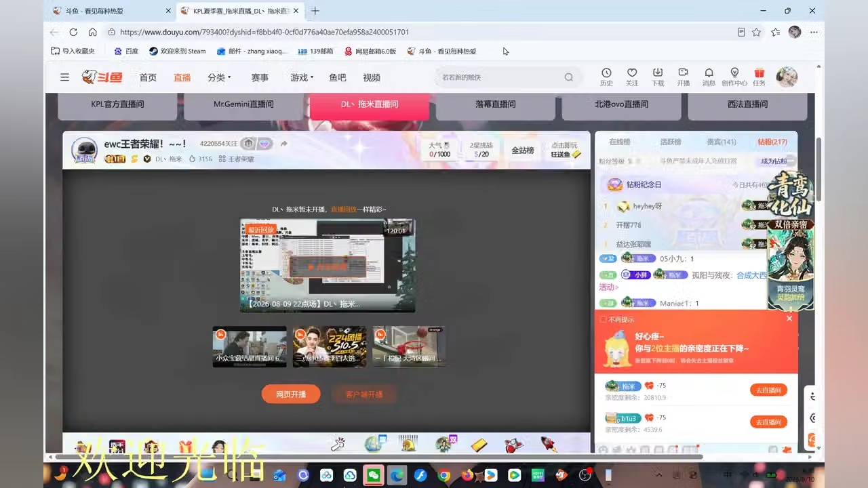
Task: Switch to the 北港ovo直播间 tab
Action: click(x=622, y=105)
